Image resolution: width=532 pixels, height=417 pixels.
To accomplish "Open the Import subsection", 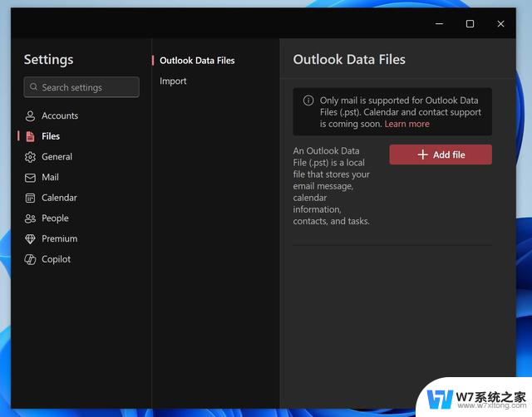I will (x=173, y=81).
